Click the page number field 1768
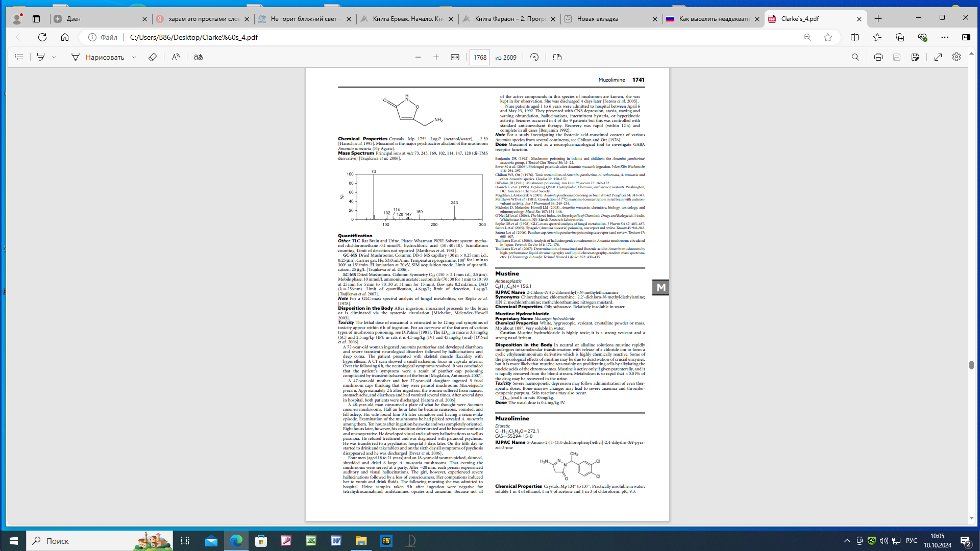 479,57
